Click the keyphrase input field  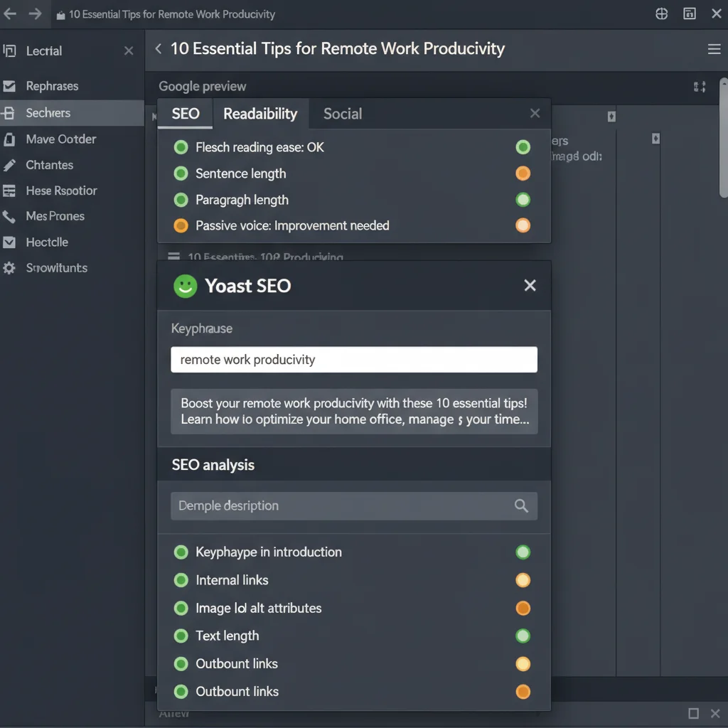point(354,359)
